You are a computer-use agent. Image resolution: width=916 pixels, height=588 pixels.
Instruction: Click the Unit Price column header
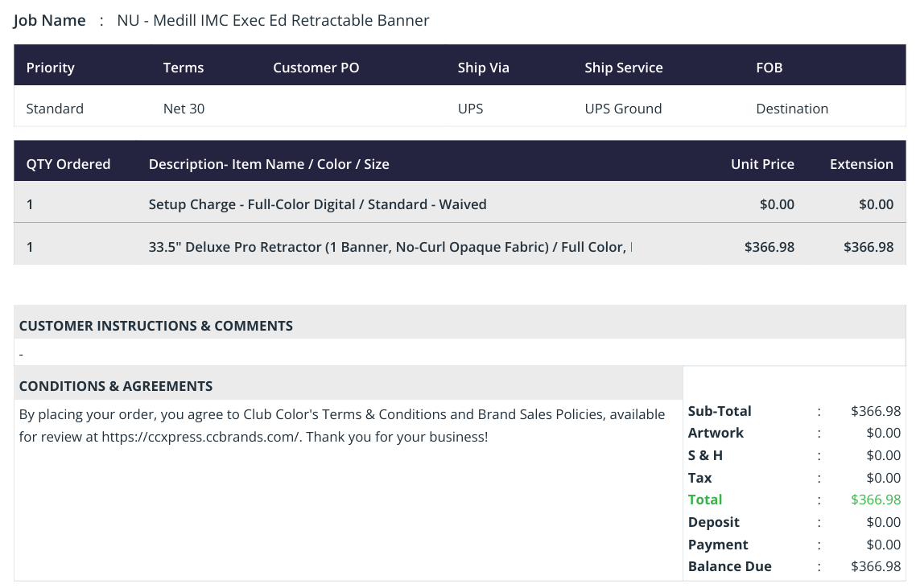(x=762, y=164)
